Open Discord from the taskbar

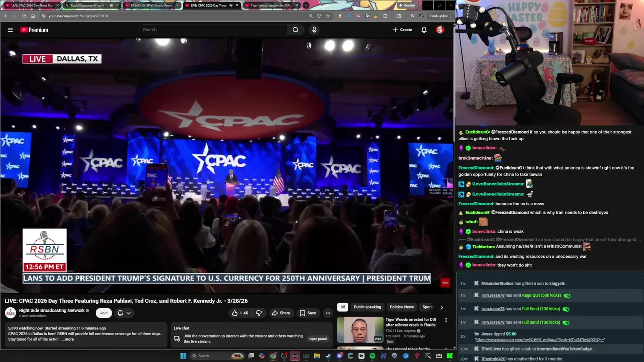point(340,356)
